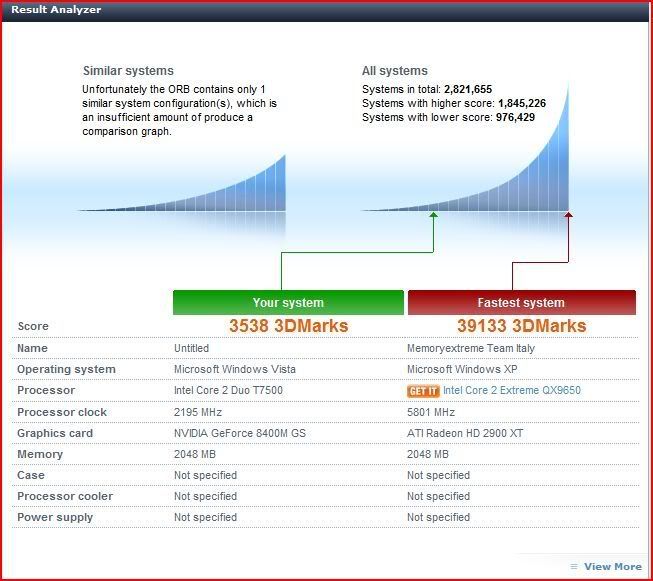Select the All systems heading
This screenshot has height=581, width=653.
click(395, 71)
